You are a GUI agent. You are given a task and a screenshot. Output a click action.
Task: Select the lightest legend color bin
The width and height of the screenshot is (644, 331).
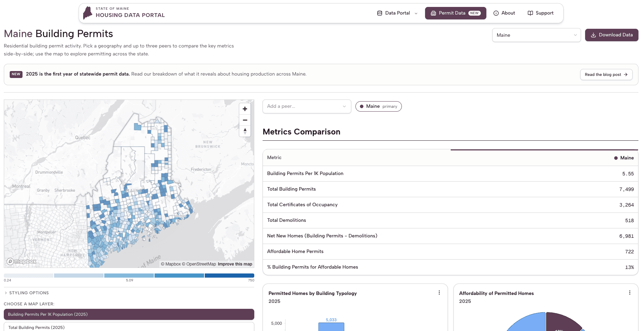point(29,276)
